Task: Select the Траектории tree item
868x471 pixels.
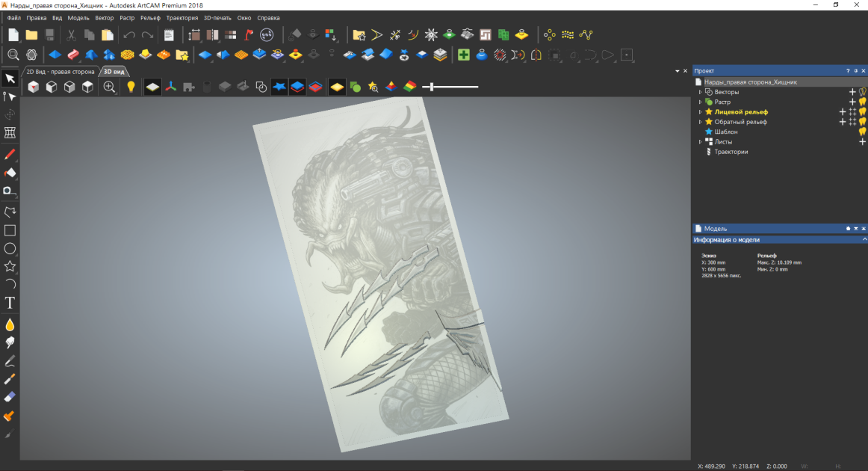Action: point(731,152)
